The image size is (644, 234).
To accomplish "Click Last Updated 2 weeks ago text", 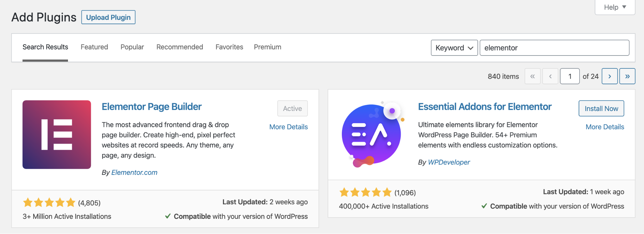I will point(265,202).
